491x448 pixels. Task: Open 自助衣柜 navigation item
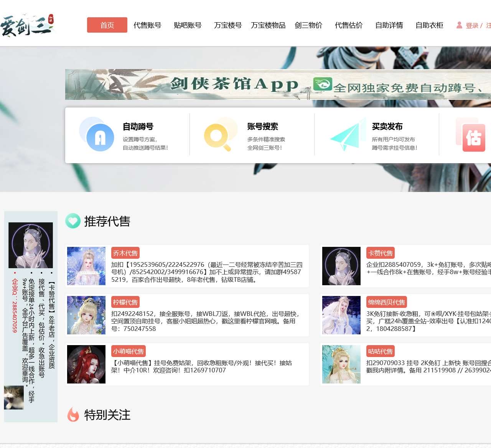click(x=429, y=25)
